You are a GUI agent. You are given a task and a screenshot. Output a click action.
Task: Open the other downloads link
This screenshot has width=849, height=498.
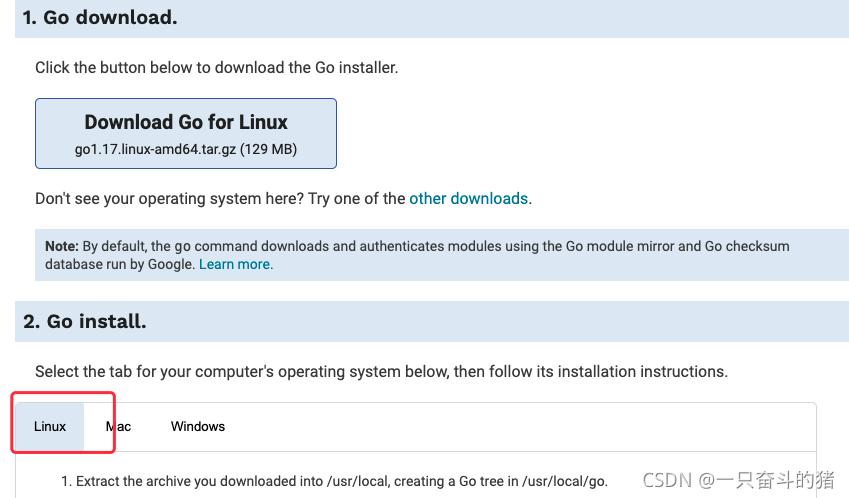click(x=468, y=199)
